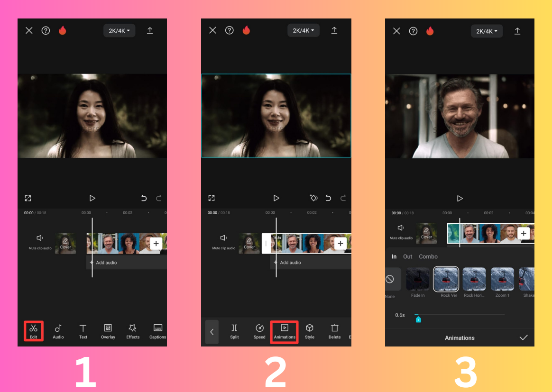Screen dimensions: 552x392
Task: Choose the Rock Ver animation
Action: point(446,283)
